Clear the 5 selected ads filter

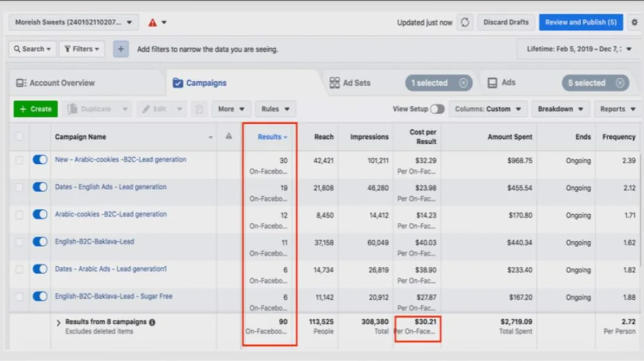point(619,83)
